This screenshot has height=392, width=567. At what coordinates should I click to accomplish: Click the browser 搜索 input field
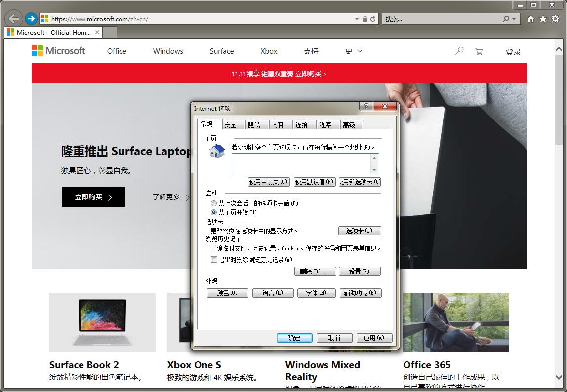click(442, 19)
